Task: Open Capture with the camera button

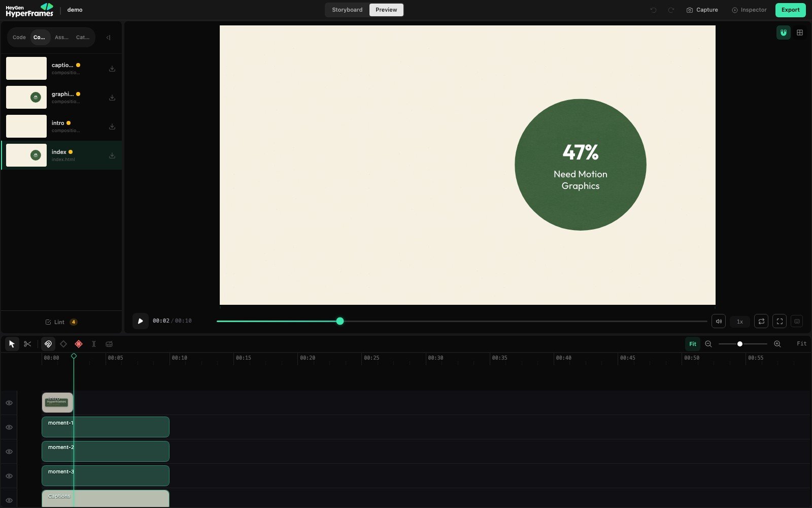Action: 702,10
